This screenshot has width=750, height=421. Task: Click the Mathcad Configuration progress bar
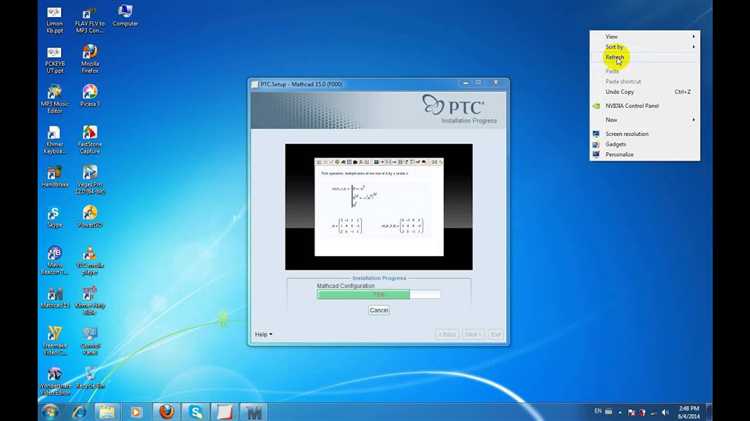378,295
